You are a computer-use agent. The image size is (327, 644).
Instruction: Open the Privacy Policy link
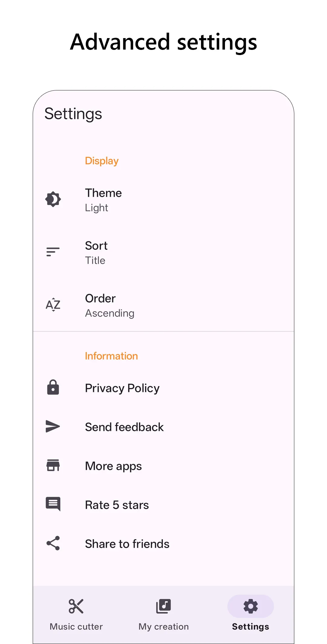[122, 388]
